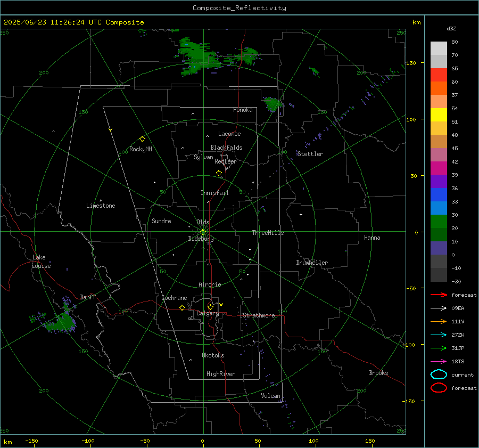
Task: Click the red forecast arrow in legend
Action: point(439,295)
